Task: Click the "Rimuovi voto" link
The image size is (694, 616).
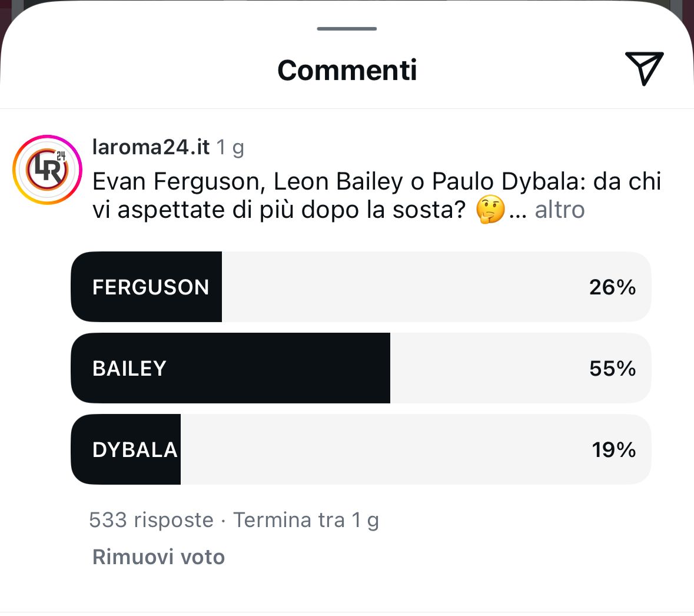Action: [158, 557]
